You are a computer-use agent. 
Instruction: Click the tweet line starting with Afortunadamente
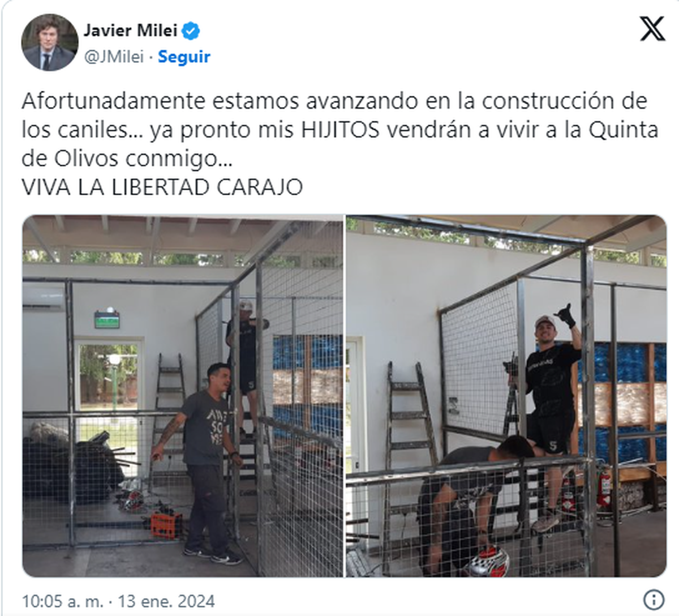334,101
